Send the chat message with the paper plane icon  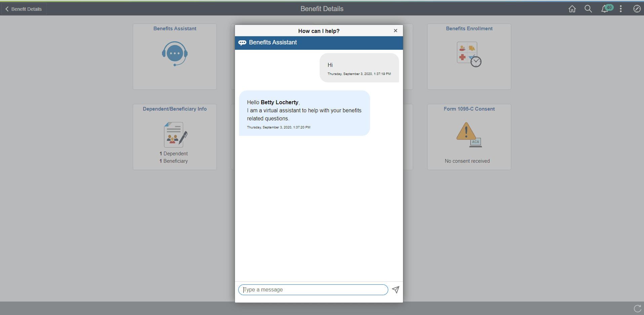[396, 289]
